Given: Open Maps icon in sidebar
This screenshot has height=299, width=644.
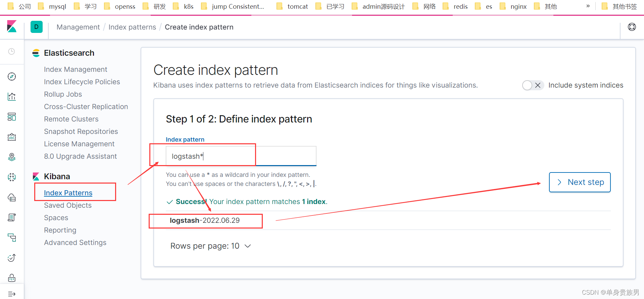Looking at the screenshot, I should click(12, 157).
